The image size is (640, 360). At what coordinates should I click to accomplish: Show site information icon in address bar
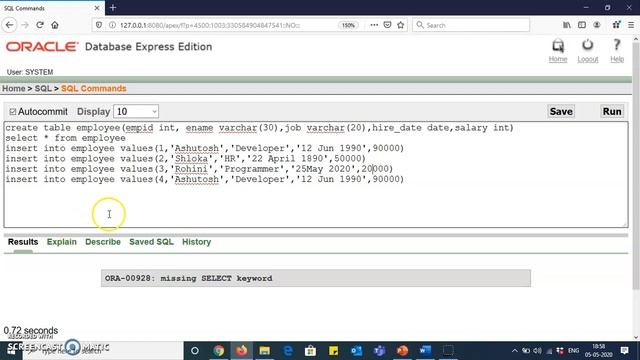[x=112, y=25]
